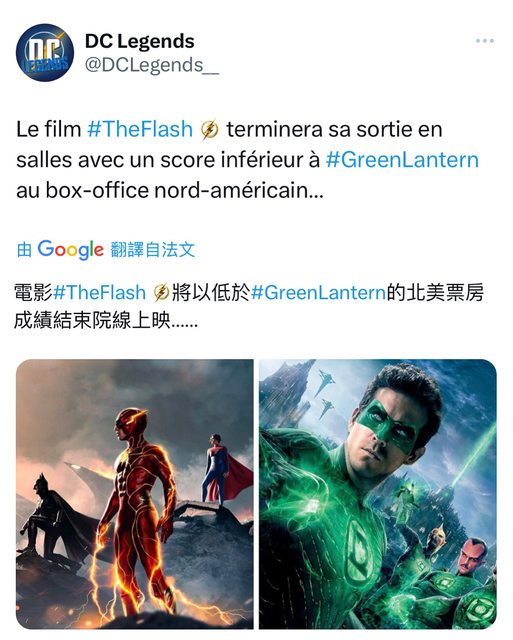Open the tweet's three-dot more options menu
The image size is (513, 640).
pos(484,41)
